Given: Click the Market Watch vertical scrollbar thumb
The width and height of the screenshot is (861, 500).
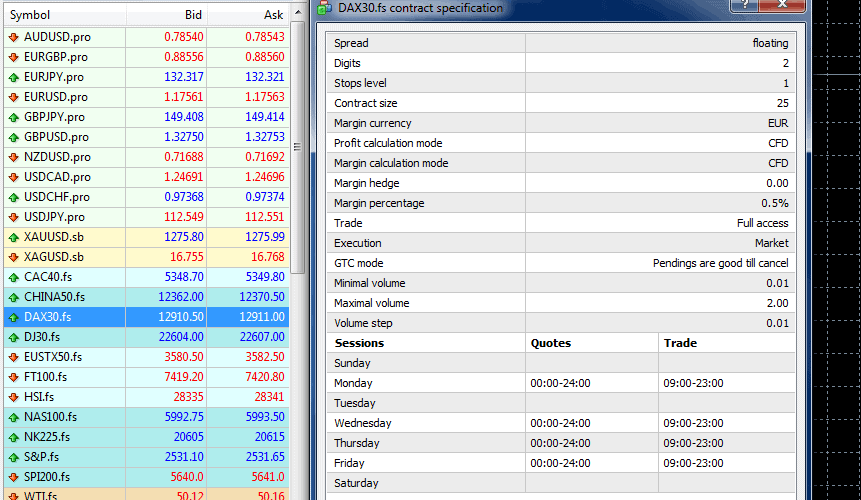Looking at the screenshot, I should [x=298, y=147].
